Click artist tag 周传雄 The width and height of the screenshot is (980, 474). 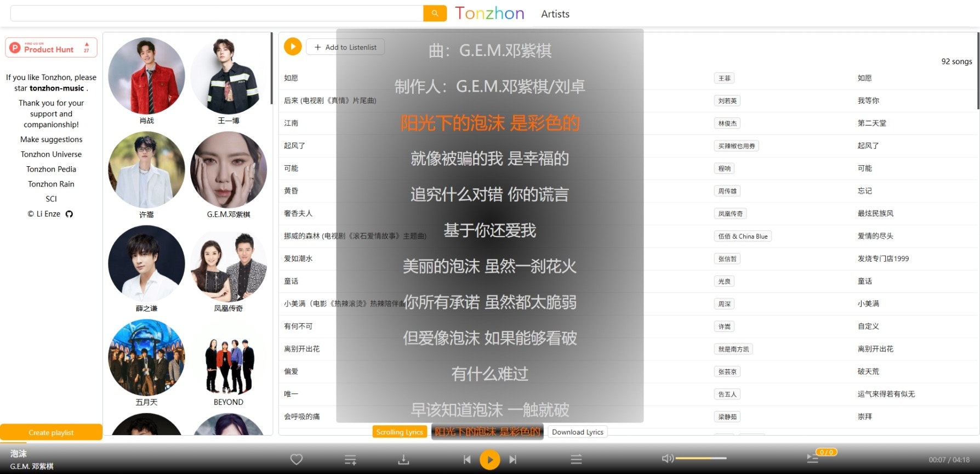tap(727, 191)
